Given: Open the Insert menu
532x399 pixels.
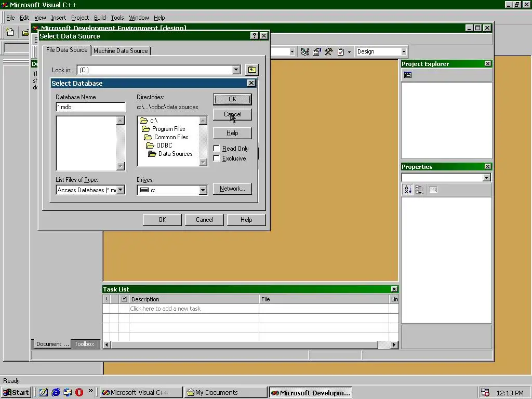Looking at the screenshot, I should [58, 18].
